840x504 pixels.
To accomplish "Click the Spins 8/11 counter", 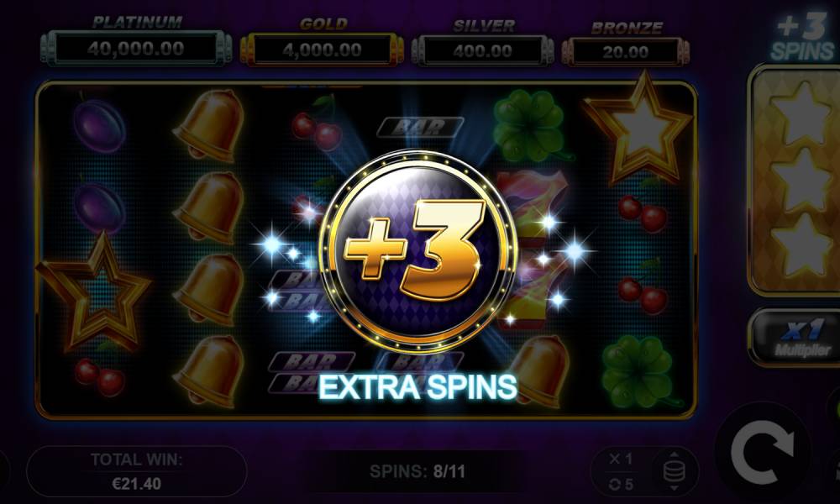I will (x=417, y=471).
